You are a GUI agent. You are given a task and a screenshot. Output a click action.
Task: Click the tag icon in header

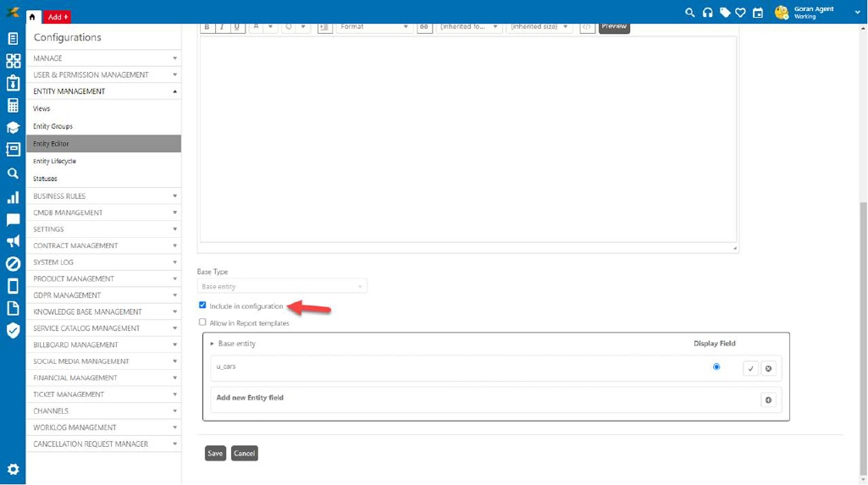725,13
